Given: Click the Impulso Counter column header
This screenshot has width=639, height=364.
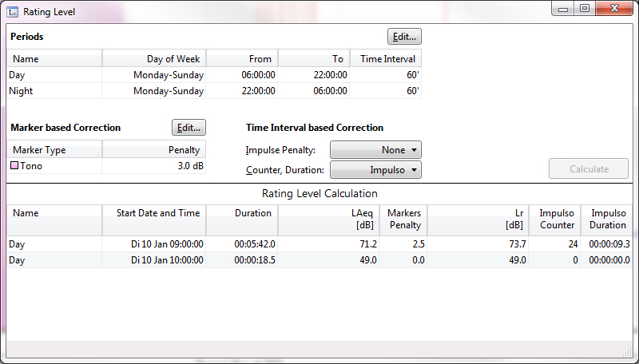Looking at the screenshot, I should tap(556, 220).
